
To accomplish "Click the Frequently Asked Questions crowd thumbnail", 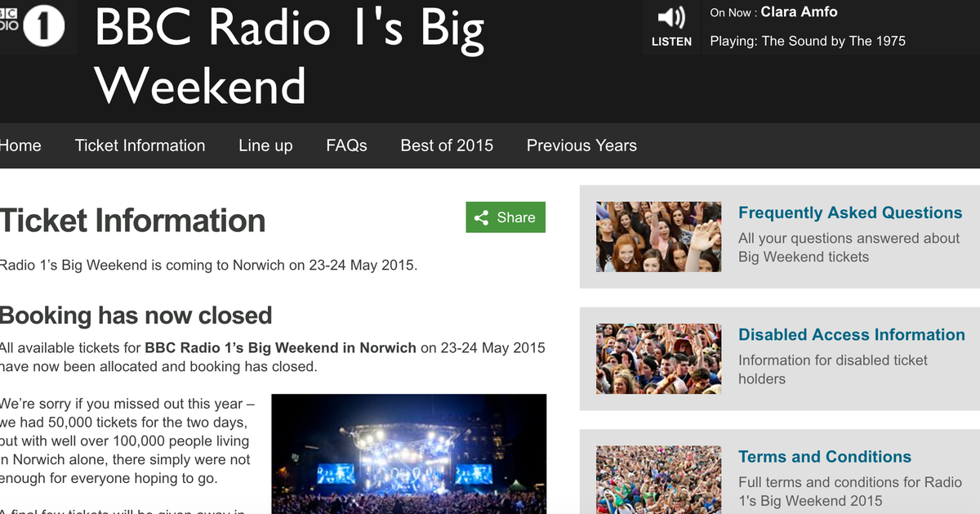I will point(658,236).
